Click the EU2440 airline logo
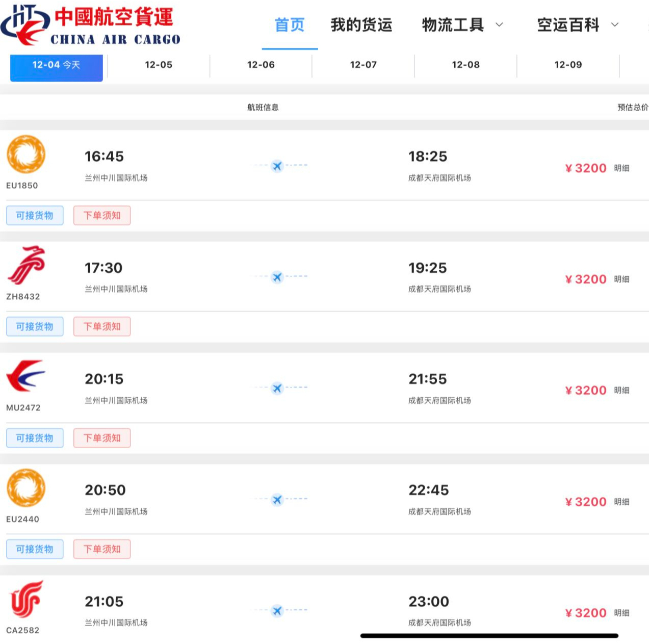The height and width of the screenshot is (644, 649). tap(26, 488)
